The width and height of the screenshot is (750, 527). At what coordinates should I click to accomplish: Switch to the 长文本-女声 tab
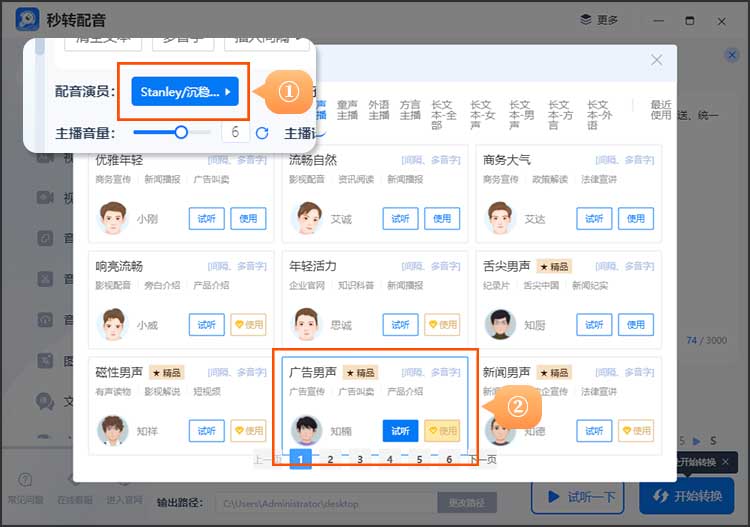coord(482,115)
